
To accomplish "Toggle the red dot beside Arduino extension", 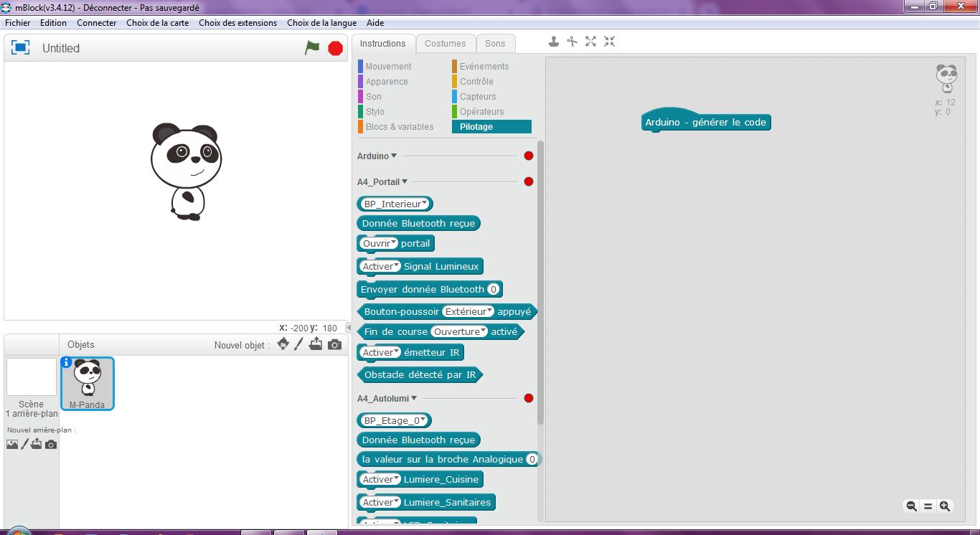I will (529, 156).
